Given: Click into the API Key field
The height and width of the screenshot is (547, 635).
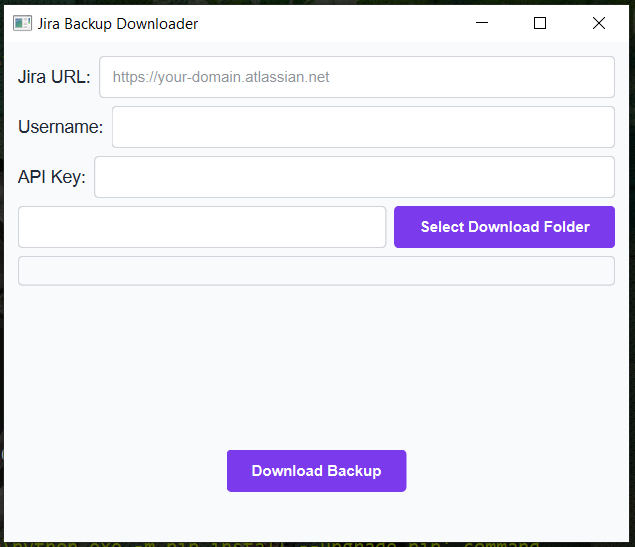Looking at the screenshot, I should (x=354, y=177).
